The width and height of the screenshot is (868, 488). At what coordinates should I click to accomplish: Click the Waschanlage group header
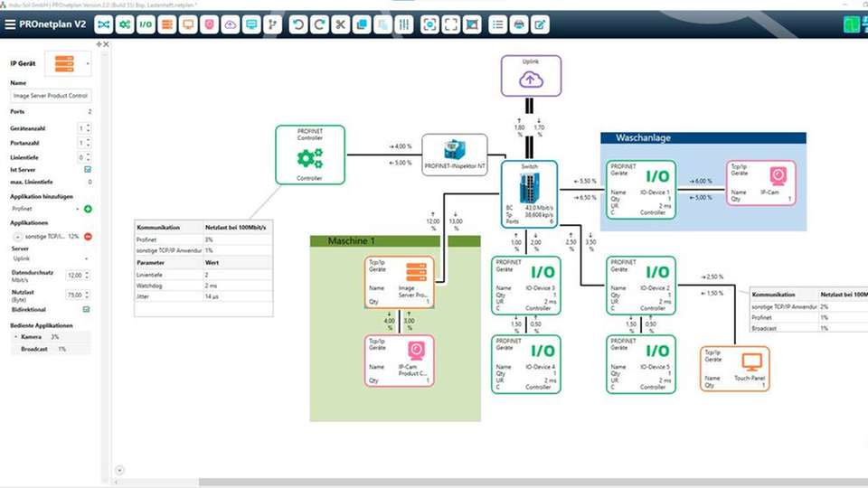click(x=703, y=137)
